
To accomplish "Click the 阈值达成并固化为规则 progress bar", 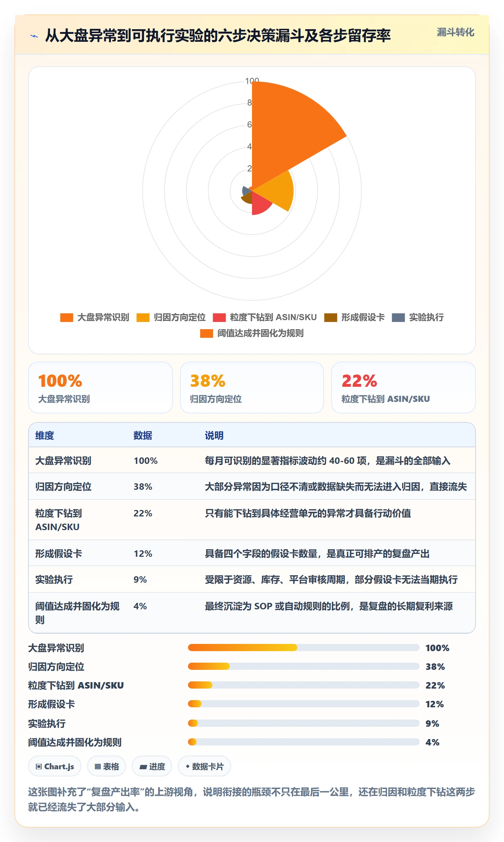I will click(303, 742).
